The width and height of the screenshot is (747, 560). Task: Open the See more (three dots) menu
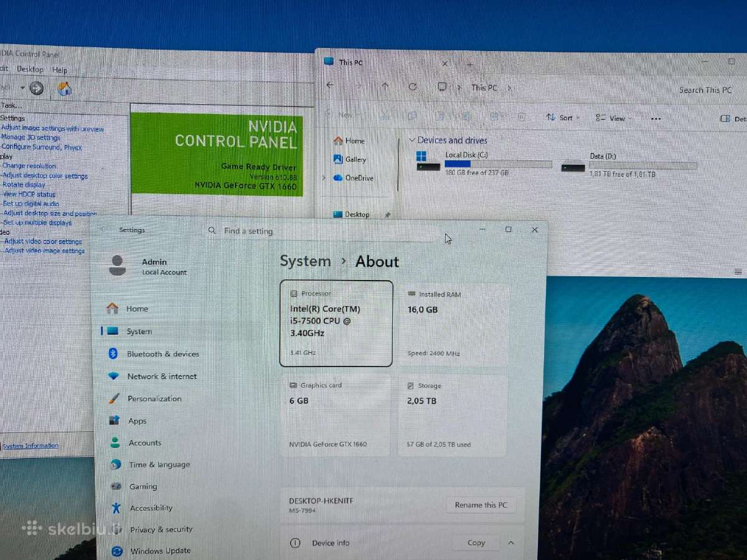(655, 119)
